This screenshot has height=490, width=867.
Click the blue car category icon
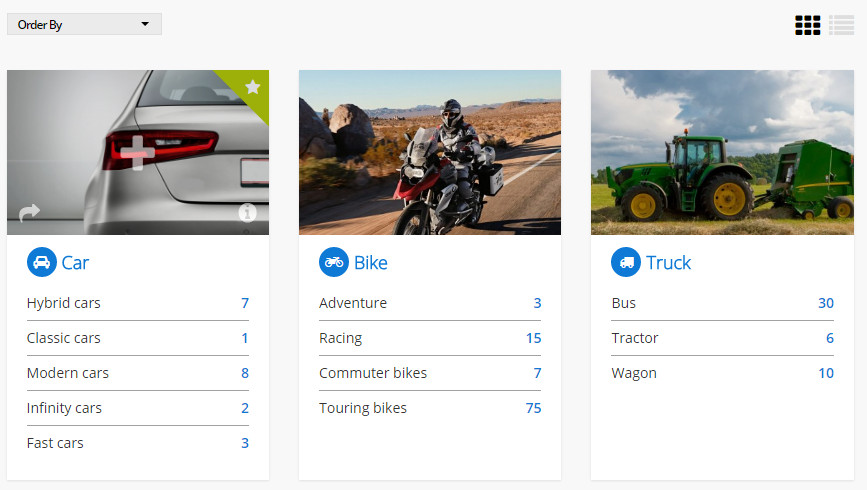click(42, 262)
